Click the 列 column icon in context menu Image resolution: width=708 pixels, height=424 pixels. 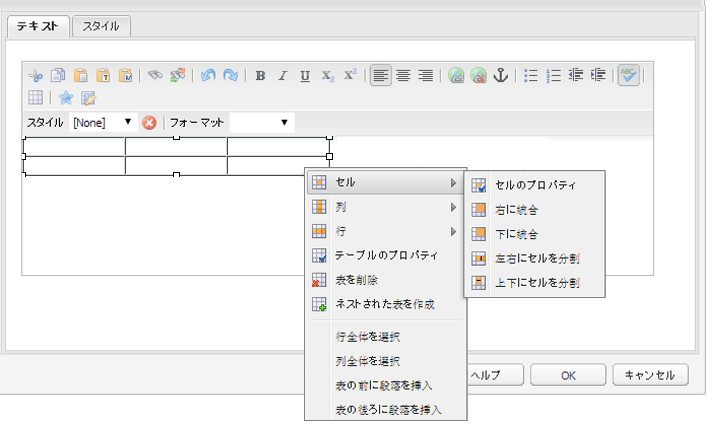319,207
